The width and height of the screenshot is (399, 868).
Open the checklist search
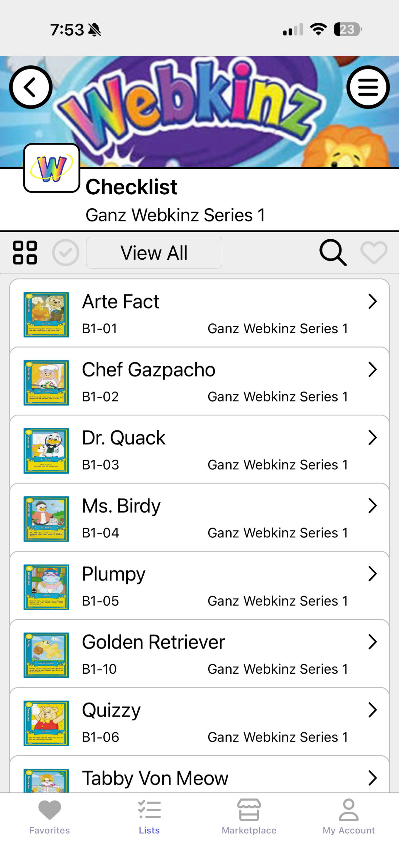click(x=333, y=253)
